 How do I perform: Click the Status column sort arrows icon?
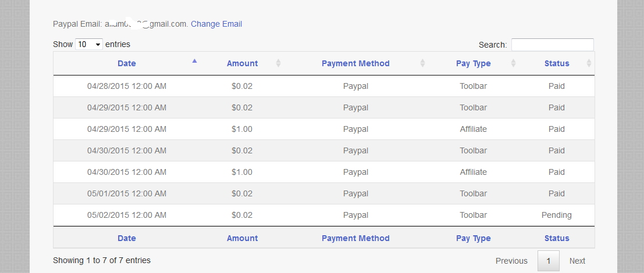589,63
